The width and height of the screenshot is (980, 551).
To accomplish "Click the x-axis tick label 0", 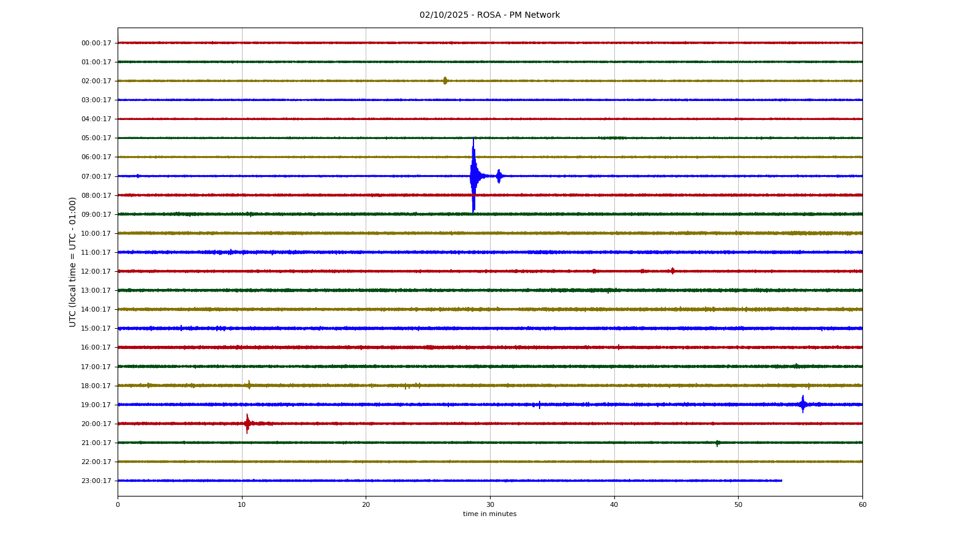I will coord(118,504).
